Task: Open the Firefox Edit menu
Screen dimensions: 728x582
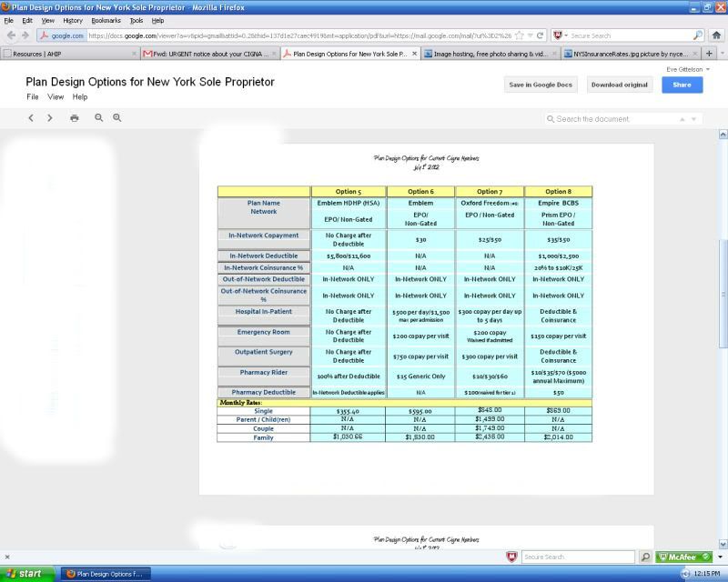Action: (x=27, y=20)
